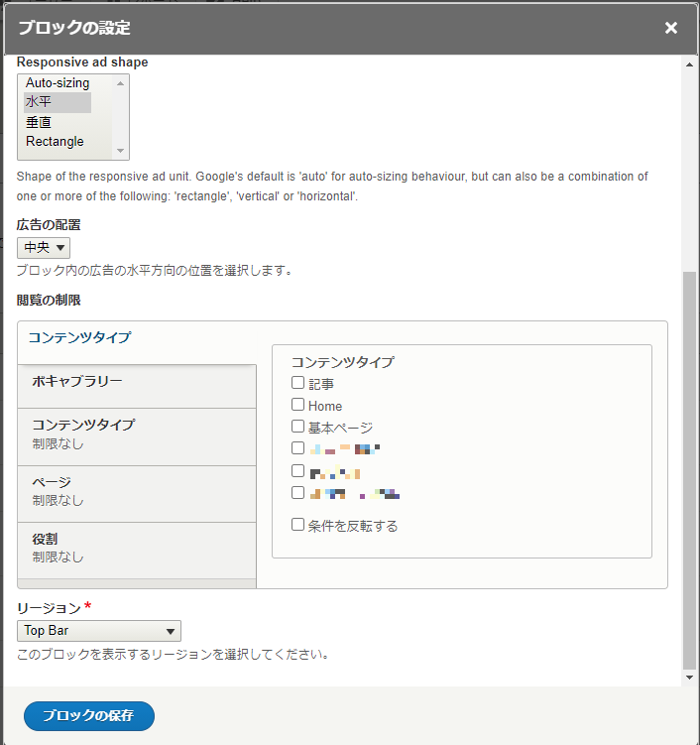Image resolution: width=700 pixels, height=745 pixels.
Task: Tick the 基本ページ checkbox
Action: [297, 427]
